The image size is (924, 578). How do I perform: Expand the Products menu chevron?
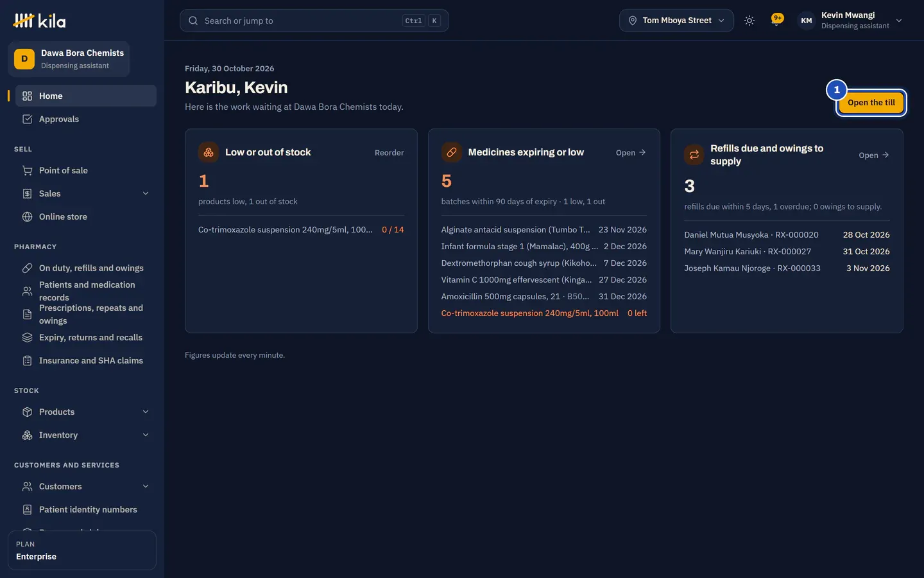click(x=146, y=412)
